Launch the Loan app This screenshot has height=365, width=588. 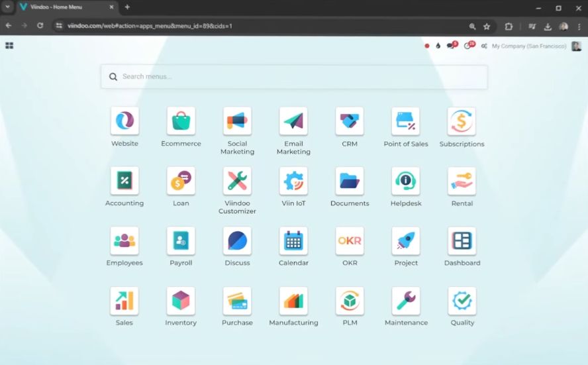(181, 180)
